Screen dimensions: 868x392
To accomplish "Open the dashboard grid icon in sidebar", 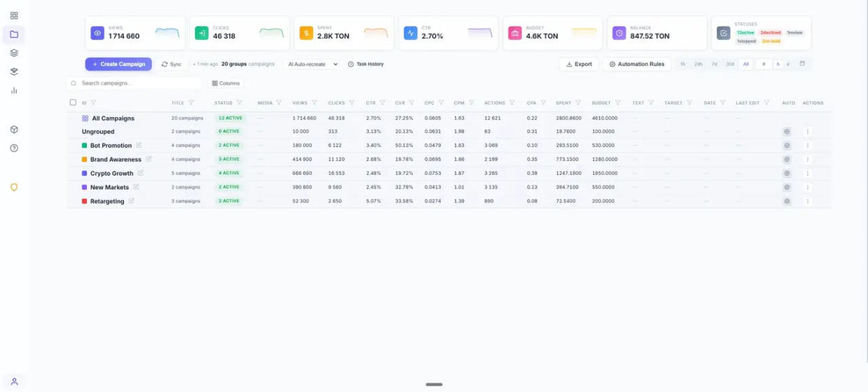I will (14, 15).
